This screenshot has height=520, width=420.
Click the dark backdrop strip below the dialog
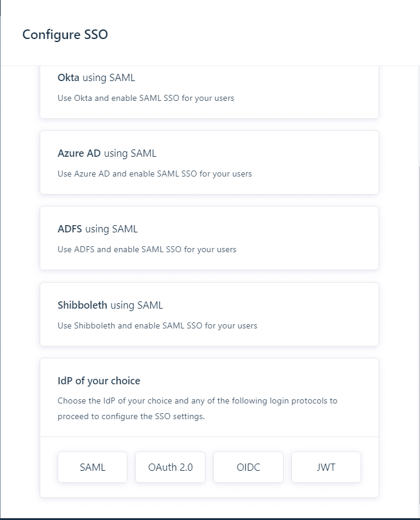click(x=210, y=518)
